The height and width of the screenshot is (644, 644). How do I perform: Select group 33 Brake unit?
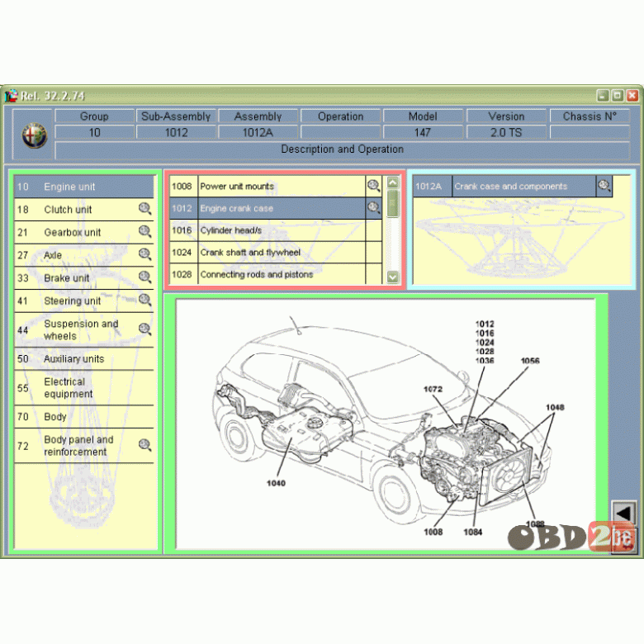pyautogui.click(x=84, y=278)
